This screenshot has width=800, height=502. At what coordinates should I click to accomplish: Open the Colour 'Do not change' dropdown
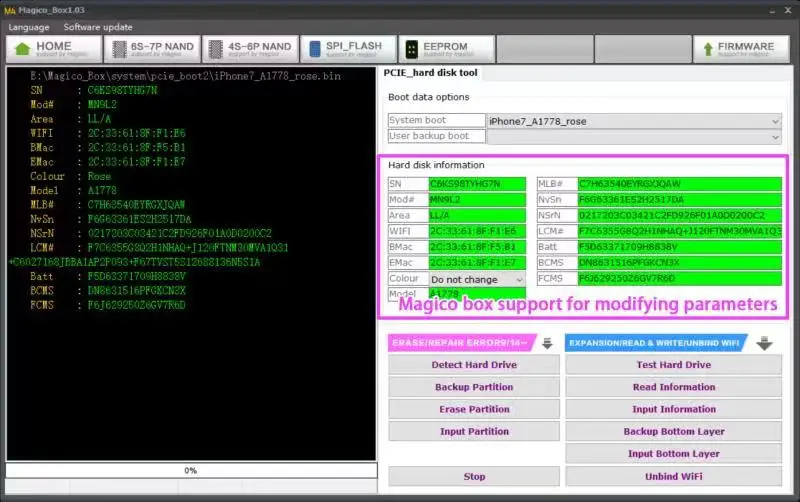477,279
